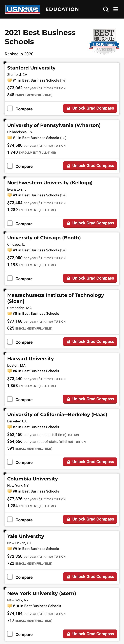Open Best Business Schools link under Northwestern
The image size is (124, 644).
(x=41, y=195)
